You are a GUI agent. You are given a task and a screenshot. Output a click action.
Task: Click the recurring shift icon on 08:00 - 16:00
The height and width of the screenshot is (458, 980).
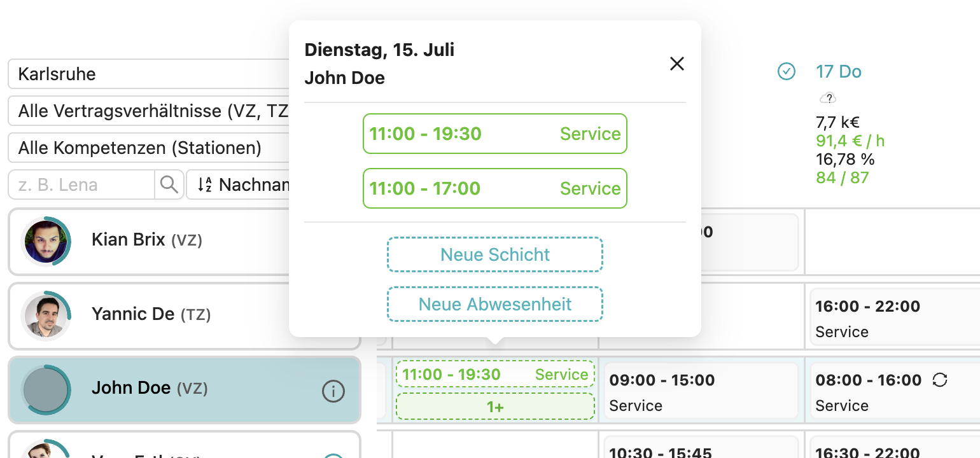(x=939, y=380)
